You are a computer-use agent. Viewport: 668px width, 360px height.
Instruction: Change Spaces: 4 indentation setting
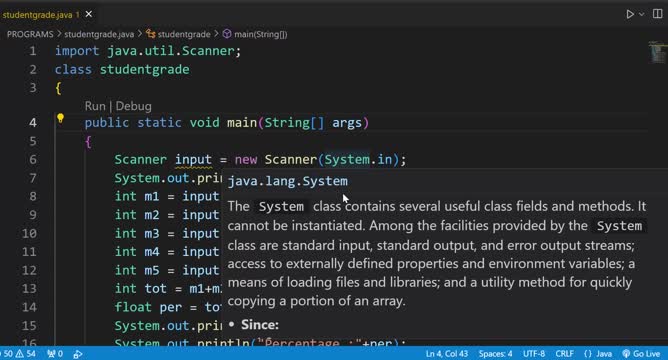coord(495,354)
